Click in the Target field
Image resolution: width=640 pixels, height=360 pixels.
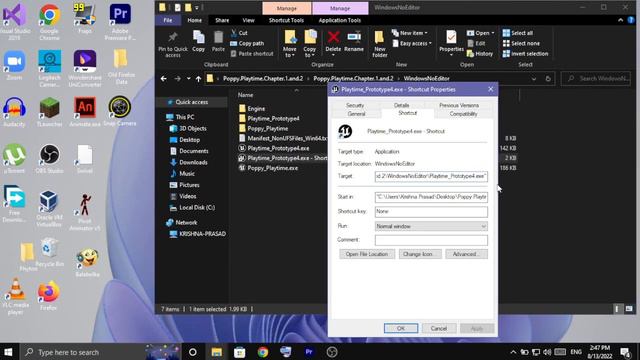[431, 176]
